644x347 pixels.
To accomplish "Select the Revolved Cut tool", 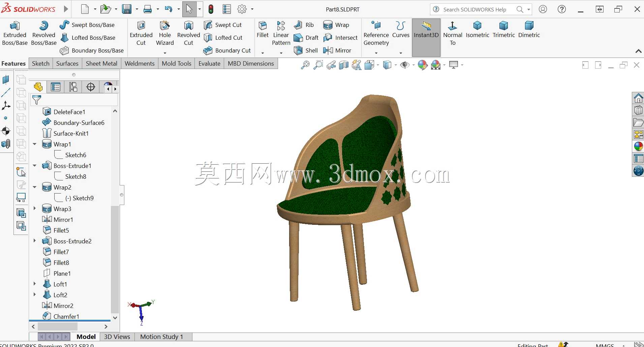I will [189, 33].
